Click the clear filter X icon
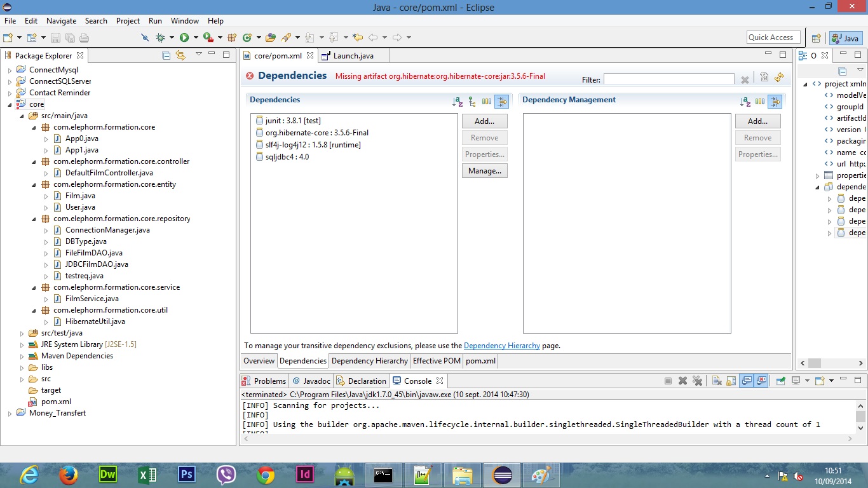The height and width of the screenshot is (488, 868). pos(745,79)
